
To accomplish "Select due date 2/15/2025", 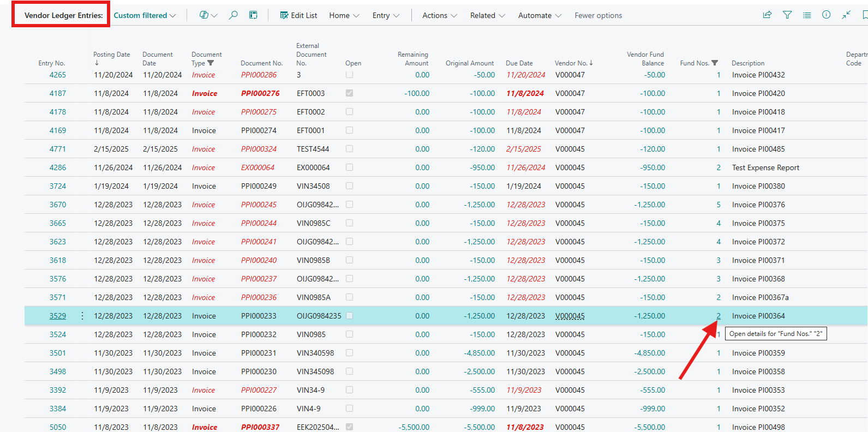I will [524, 149].
